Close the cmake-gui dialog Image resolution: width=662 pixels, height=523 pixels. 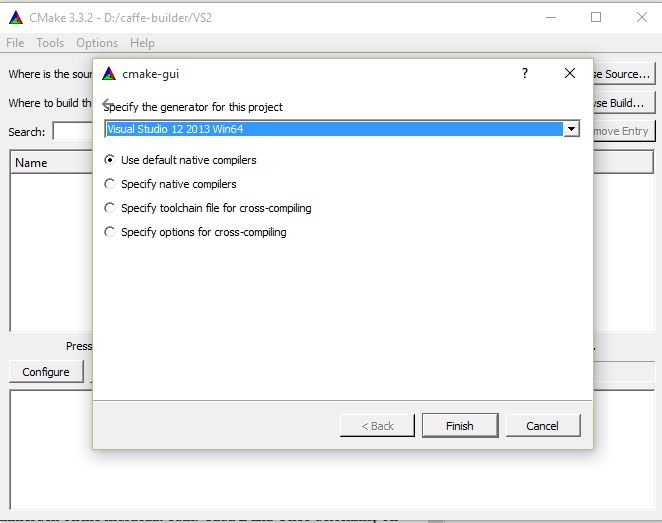click(570, 73)
